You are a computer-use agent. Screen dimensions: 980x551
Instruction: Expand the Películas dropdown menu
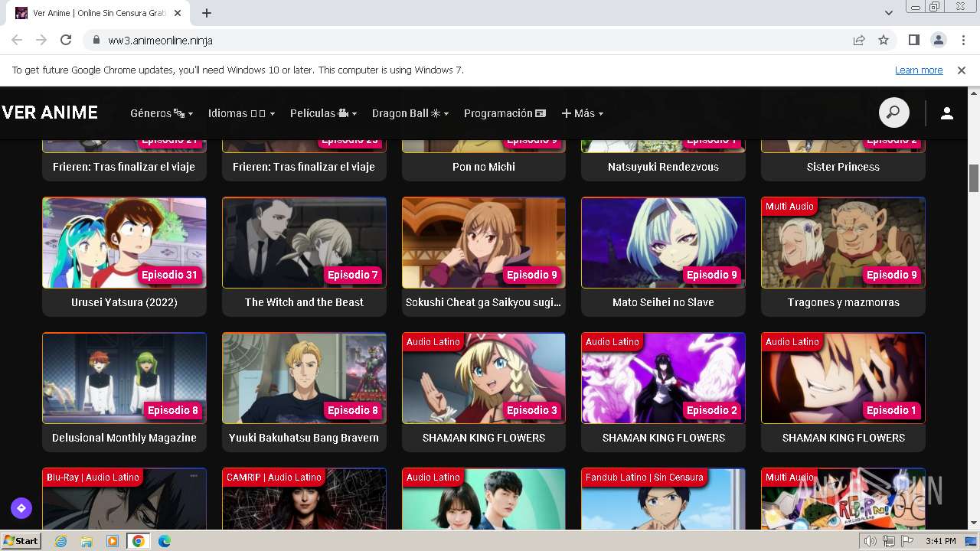[x=323, y=113]
